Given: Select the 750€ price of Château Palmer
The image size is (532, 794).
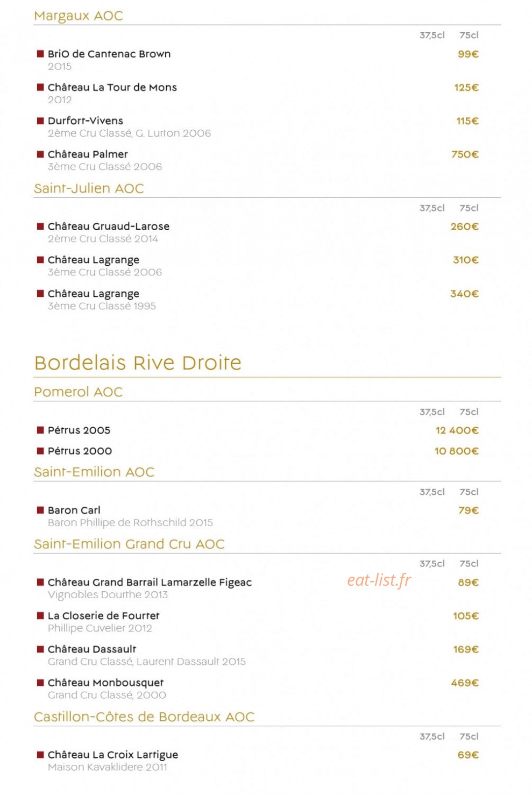Looking at the screenshot, I should coord(465,154).
